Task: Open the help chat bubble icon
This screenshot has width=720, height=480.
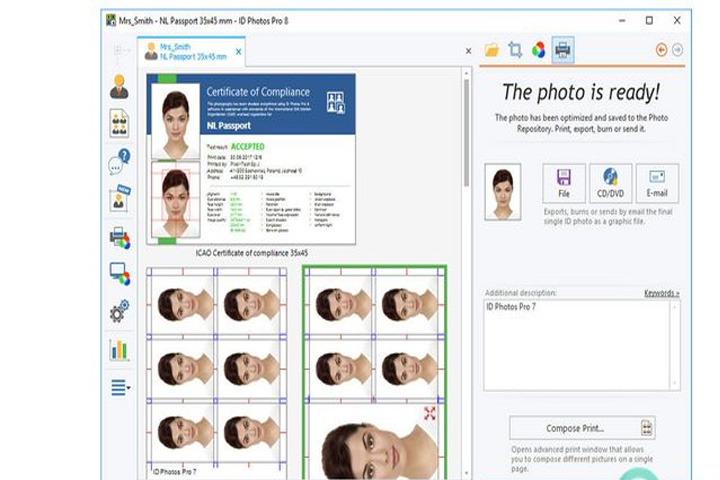Action: click(x=119, y=161)
